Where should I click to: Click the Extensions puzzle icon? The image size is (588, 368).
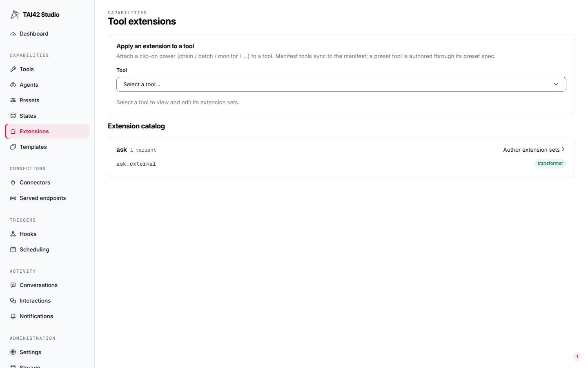13,132
